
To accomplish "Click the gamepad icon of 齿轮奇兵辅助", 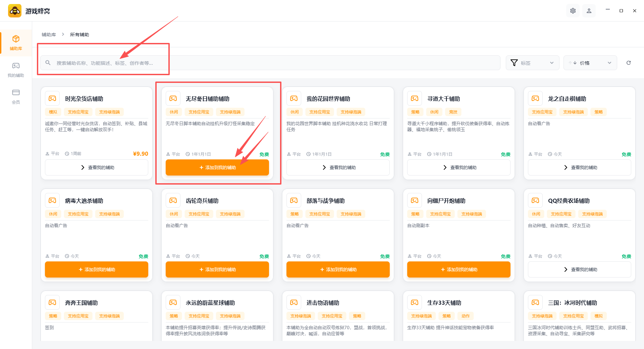I will pos(173,200).
